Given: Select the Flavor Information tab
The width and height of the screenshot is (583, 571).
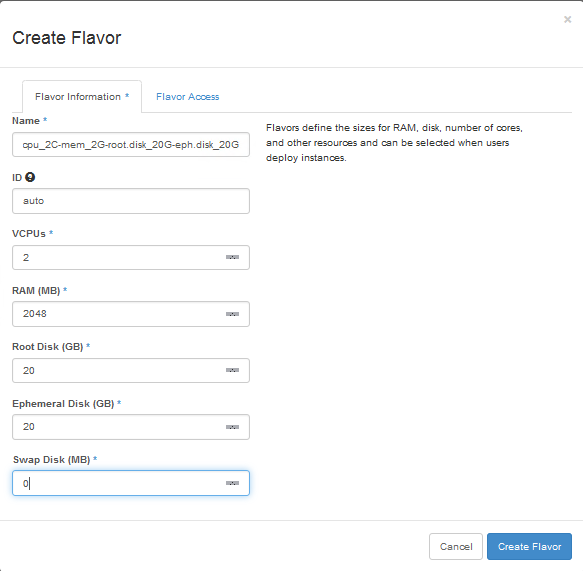Looking at the screenshot, I should [82, 97].
